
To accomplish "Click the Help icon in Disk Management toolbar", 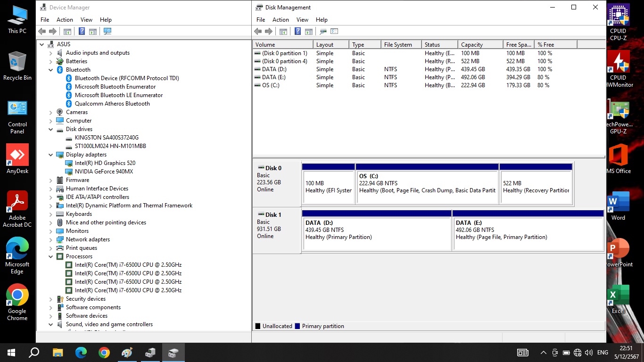I will [297, 32].
